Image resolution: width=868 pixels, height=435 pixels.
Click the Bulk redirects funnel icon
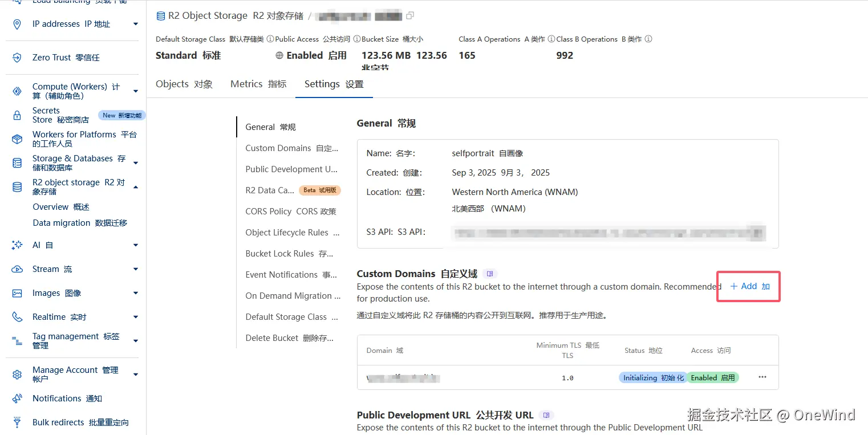17,422
